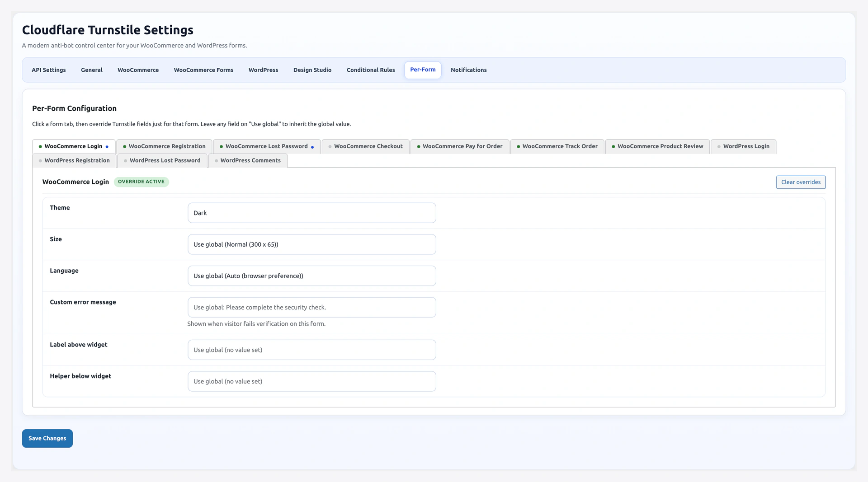Image resolution: width=868 pixels, height=482 pixels.
Task: Click the Save Changes button
Action: [x=47, y=438]
